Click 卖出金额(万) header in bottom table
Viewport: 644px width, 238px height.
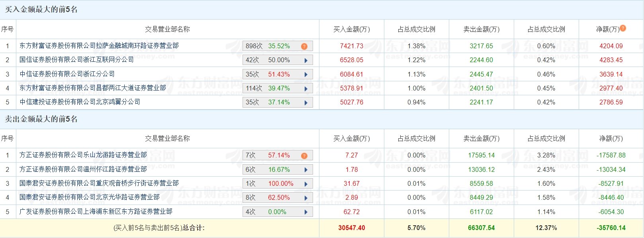[x=482, y=138]
